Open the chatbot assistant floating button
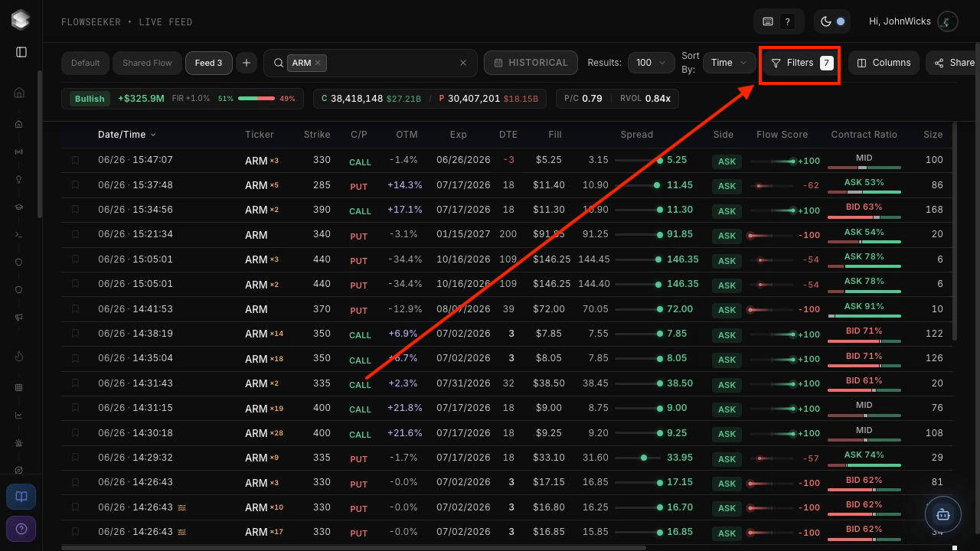Screen dimensions: 980x551 pos(943,515)
